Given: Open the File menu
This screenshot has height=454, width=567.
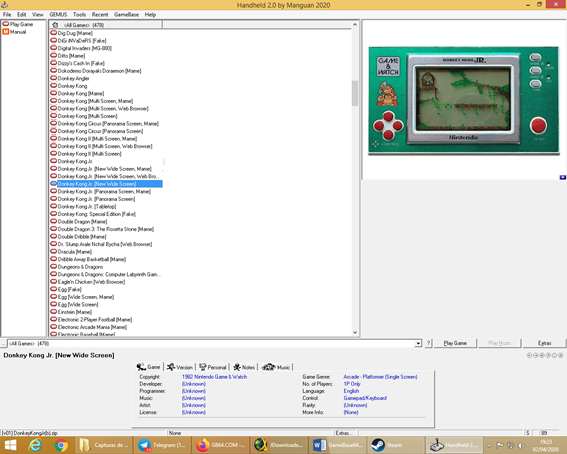Looking at the screenshot, I should tap(7, 14).
